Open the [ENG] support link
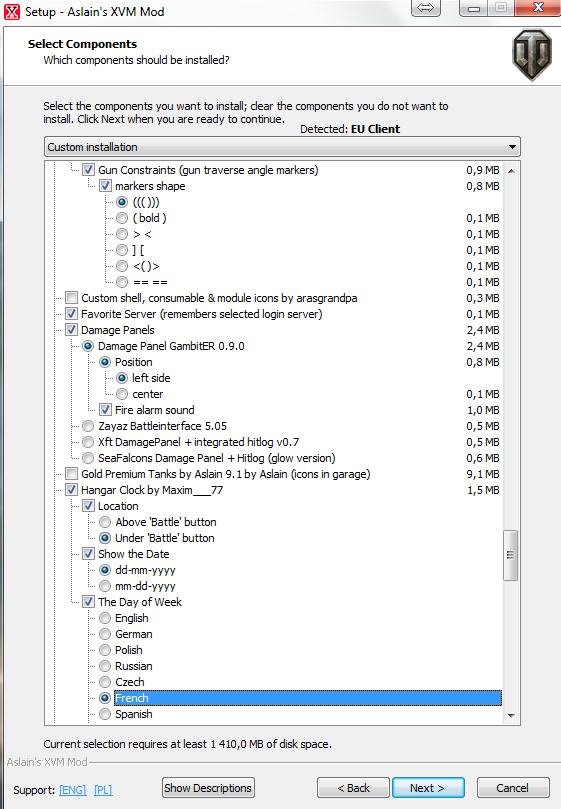This screenshot has width=561, height=809. pyautogui.click(x=73, y=790)
